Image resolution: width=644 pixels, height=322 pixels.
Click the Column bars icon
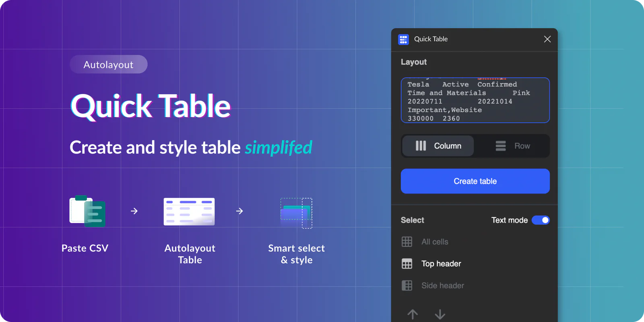pos(421,146)
